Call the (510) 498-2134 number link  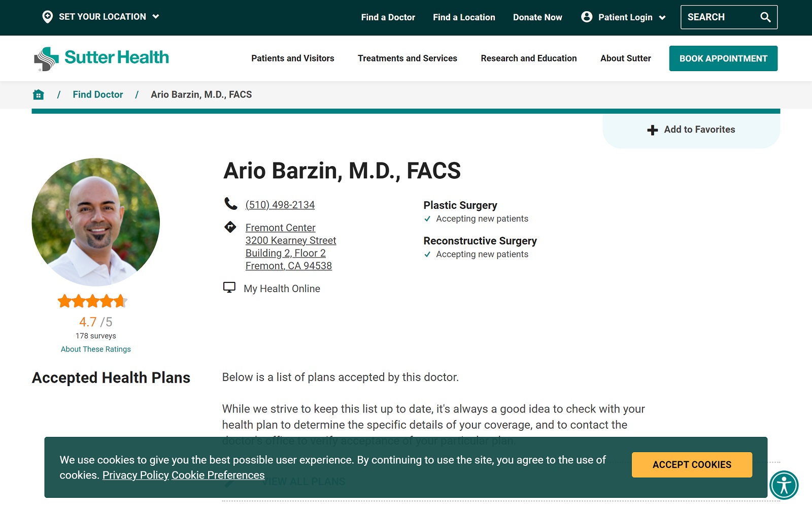pos(280,205)
